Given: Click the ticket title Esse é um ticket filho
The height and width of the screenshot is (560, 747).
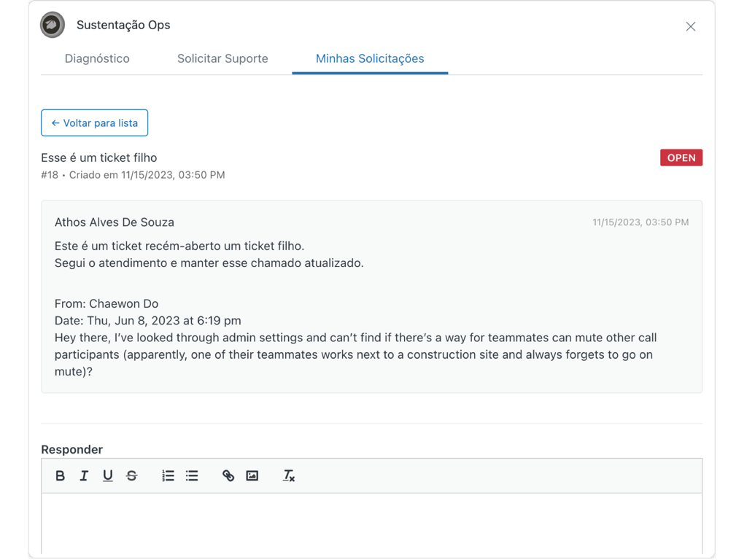Looking at the screenshot, I should [x=99, y=158].
